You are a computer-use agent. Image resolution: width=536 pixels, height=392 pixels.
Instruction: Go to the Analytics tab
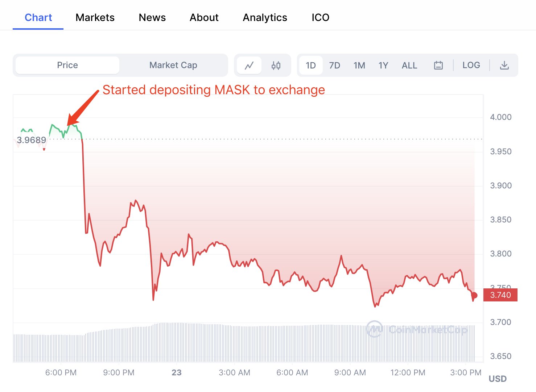pos(265,17)
